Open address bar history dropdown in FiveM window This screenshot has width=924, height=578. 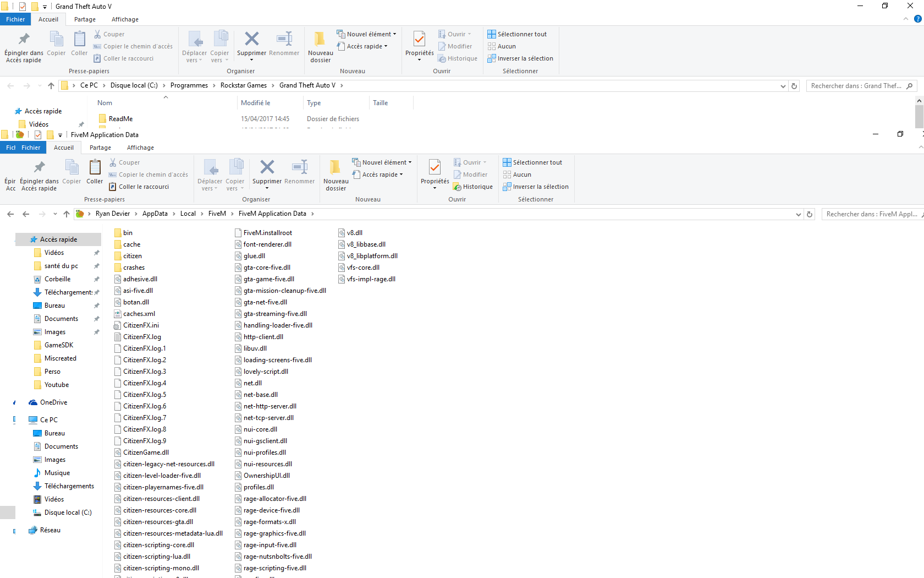(x=798, y=214)
